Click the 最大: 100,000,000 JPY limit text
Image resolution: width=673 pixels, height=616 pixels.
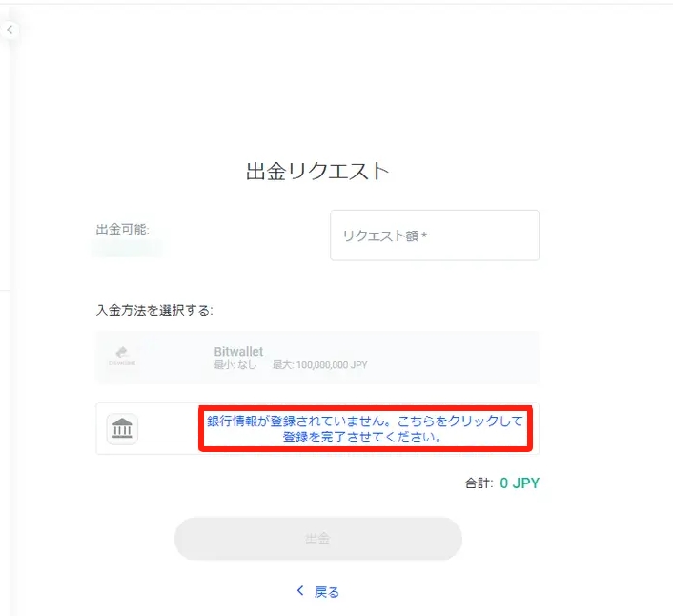320,365
